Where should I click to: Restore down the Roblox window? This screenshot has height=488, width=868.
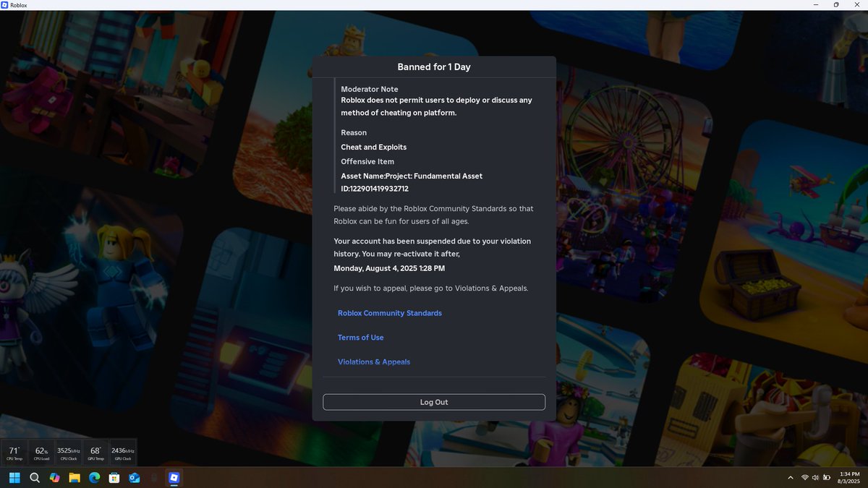tap(836, 4)
